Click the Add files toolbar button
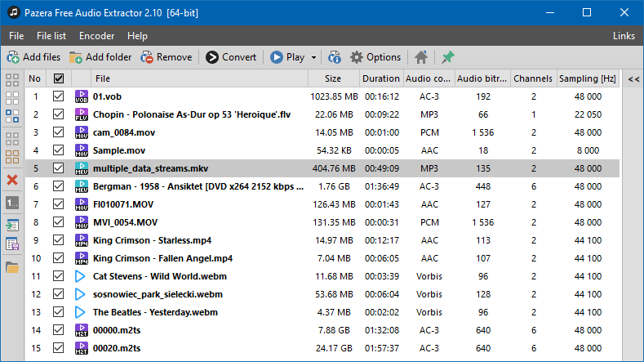644x362 pixels. pyautogui.click(x=33, y=57)
